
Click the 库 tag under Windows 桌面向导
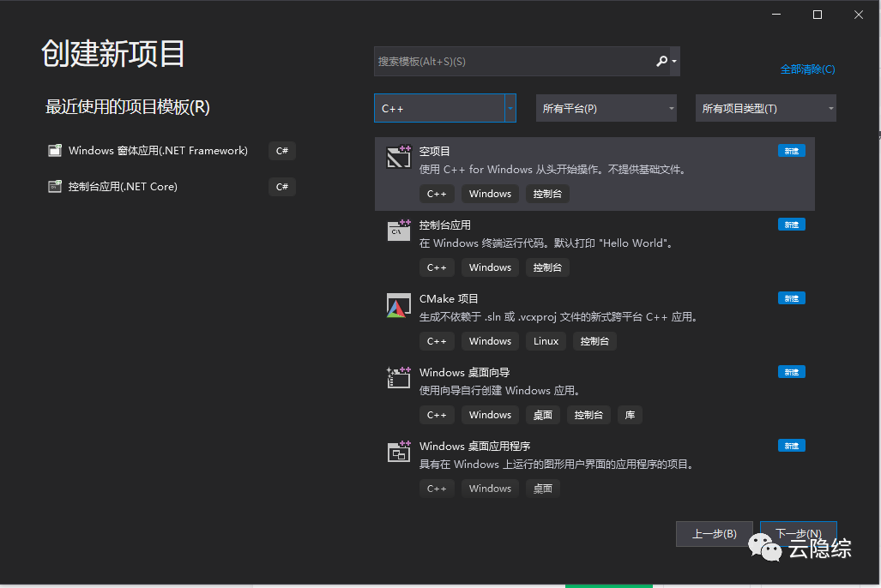[x=630, y=414]
